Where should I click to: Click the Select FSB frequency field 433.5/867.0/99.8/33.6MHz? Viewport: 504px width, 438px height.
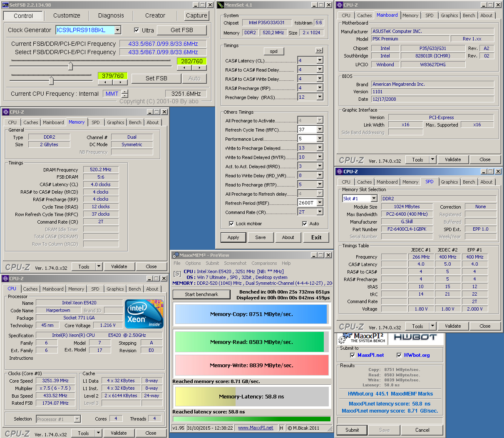click(163, 52)
